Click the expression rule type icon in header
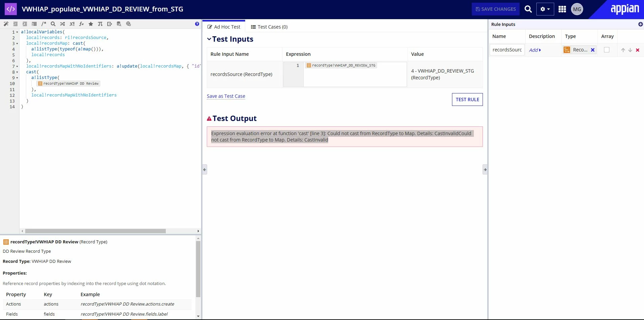This screenshot has height=320, width=644. pos(11,9)
